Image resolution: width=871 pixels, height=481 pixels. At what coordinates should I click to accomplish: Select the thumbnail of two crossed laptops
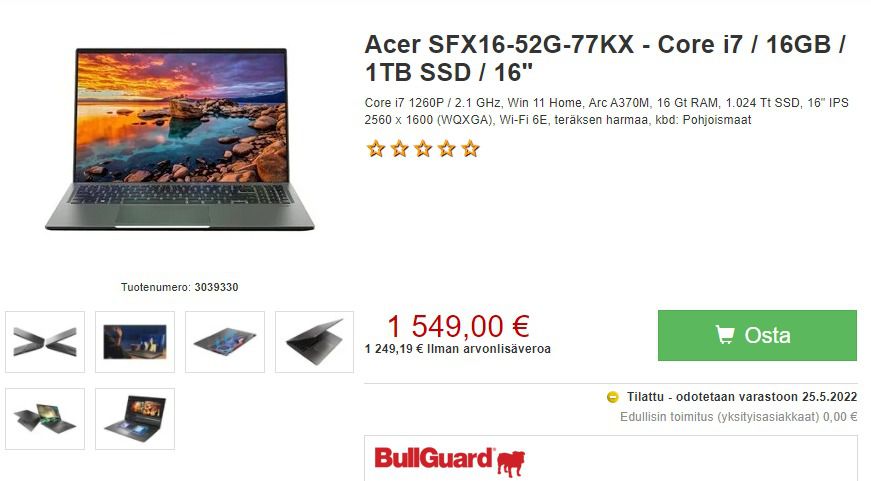pyautogui.click(x=45, y=342)
